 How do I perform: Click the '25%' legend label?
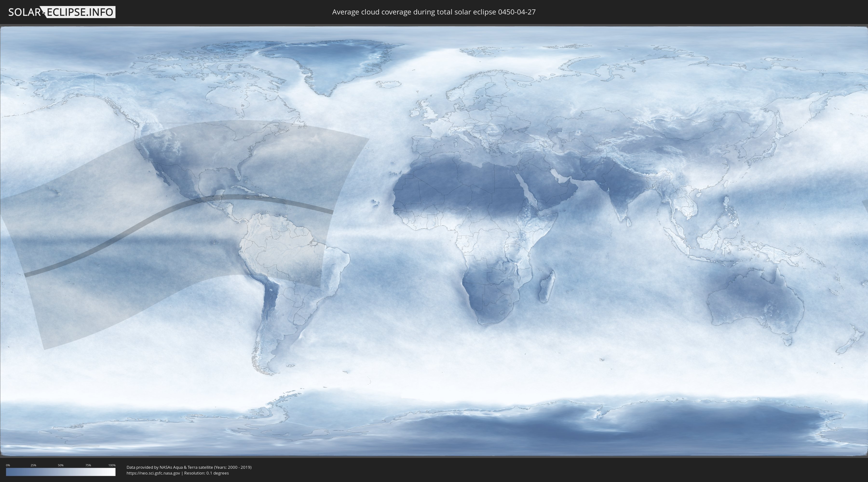[x=33, y=465]
